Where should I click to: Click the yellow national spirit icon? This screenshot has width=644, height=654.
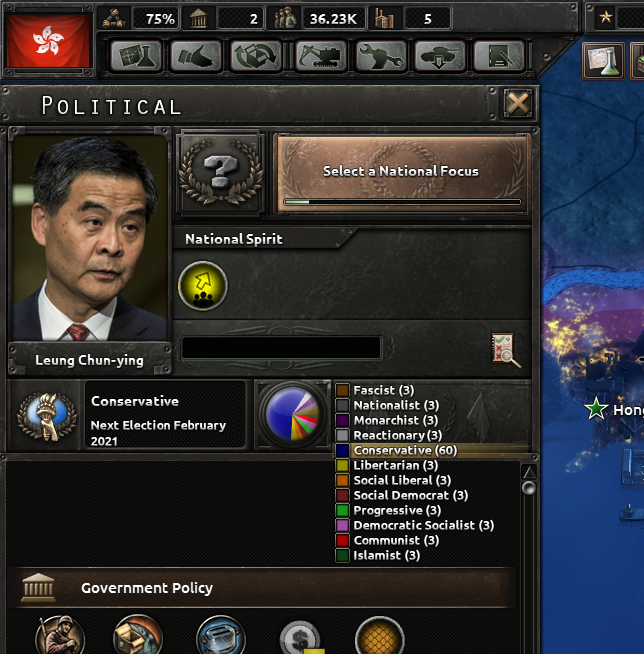click(203, 286)
